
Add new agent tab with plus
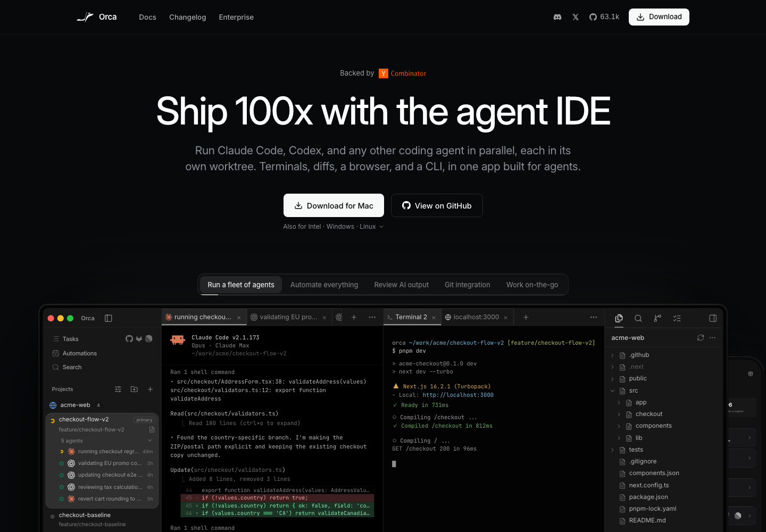[x=354, y=317]
